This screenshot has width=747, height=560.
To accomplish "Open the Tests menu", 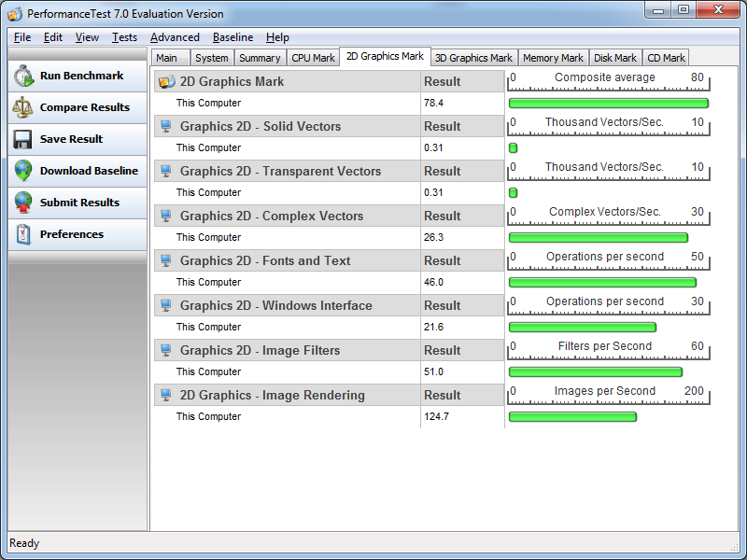I will click(124, 37).
